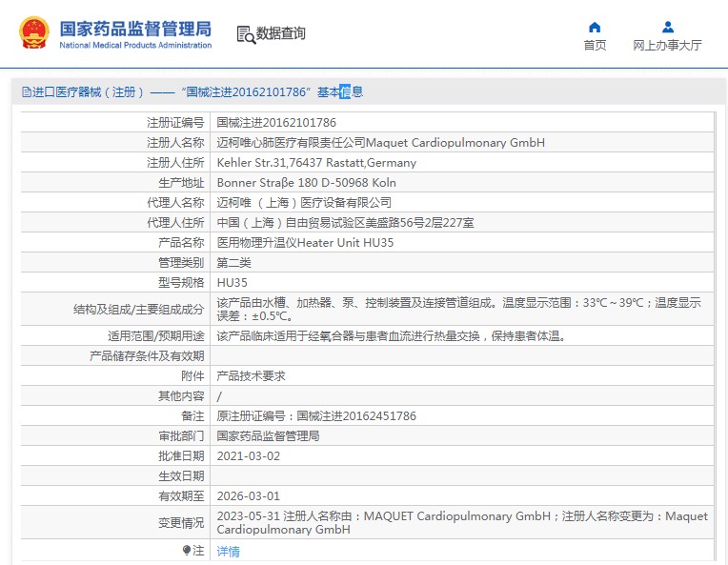Select production address Bonner Straβe 180 cell
The width and height of the screenshot is (728, 565).
(x=307, y=182)
